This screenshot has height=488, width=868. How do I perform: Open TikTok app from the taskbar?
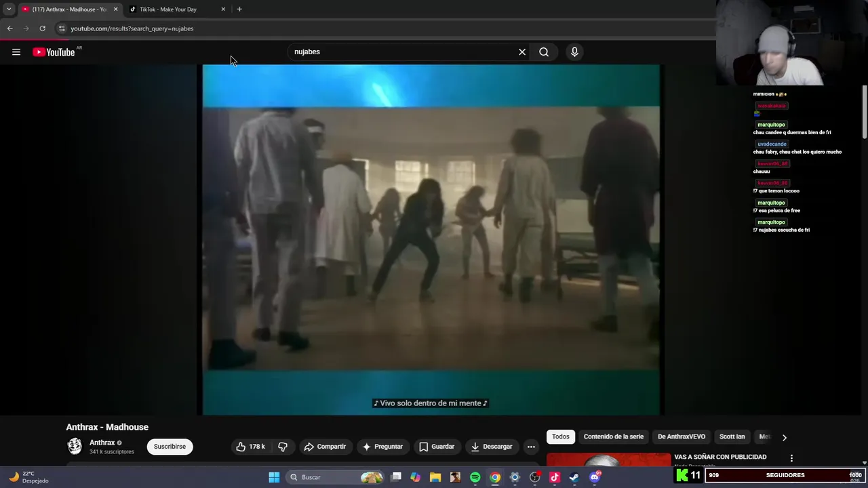pyautogui.click(x=555, y=477)
